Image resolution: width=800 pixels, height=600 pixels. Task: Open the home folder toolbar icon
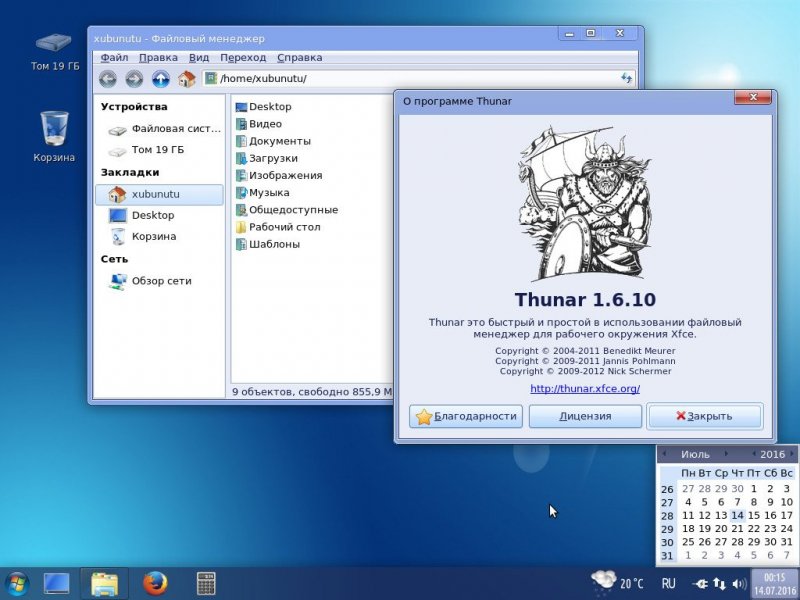[187, 79]
